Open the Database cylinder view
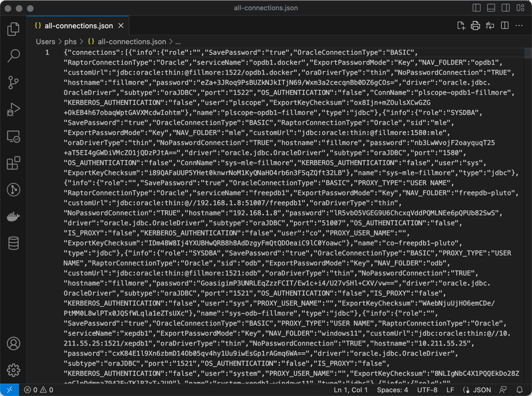532x396 pixels. (x=13, y=243)
